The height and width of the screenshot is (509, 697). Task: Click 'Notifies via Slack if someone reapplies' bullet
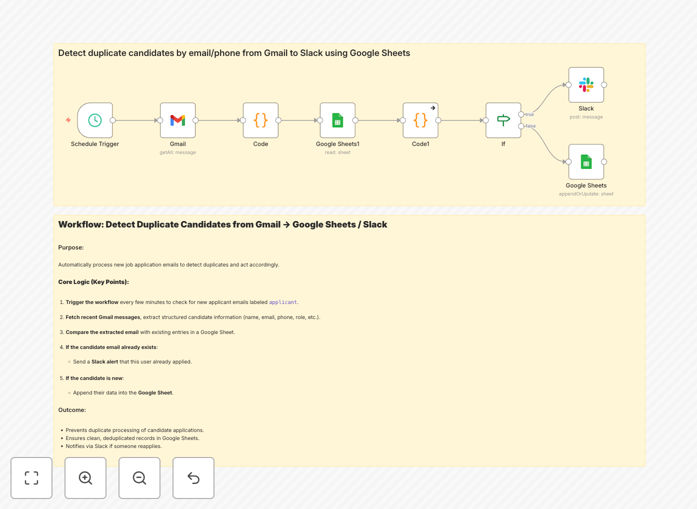tap(114, 446)
